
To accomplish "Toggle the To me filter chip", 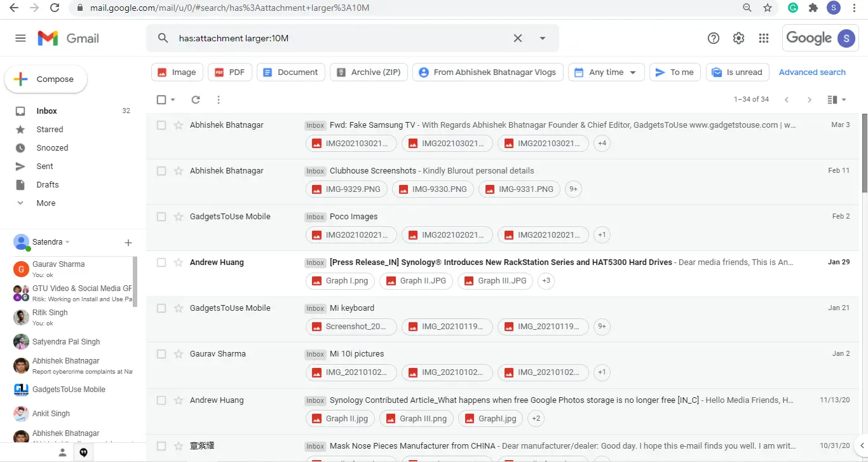I will click(675, 72).
